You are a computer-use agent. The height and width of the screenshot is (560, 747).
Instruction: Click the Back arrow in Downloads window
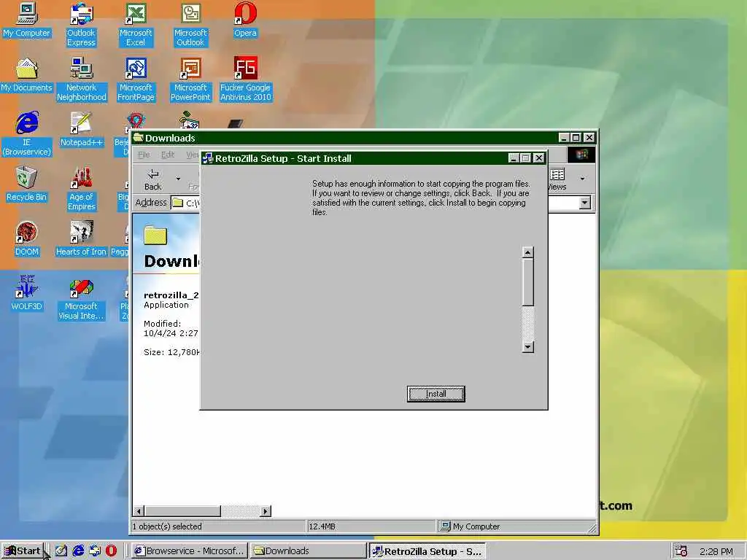click(x=153, y=179)
